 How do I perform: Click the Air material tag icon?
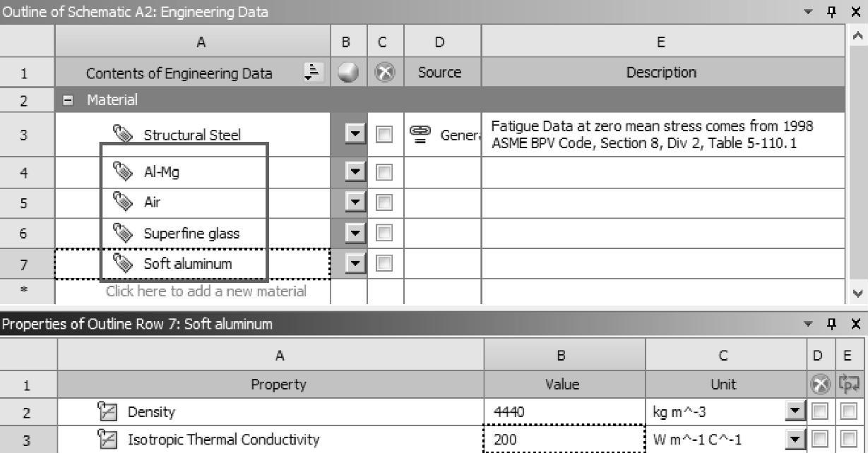[x=123, y=203]
